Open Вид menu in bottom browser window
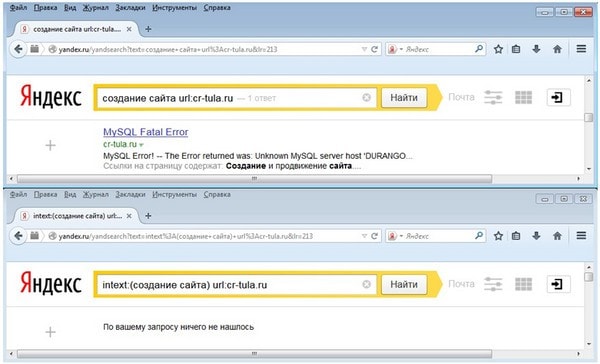Viewport: 600px width, 364px height. [70, 194]
